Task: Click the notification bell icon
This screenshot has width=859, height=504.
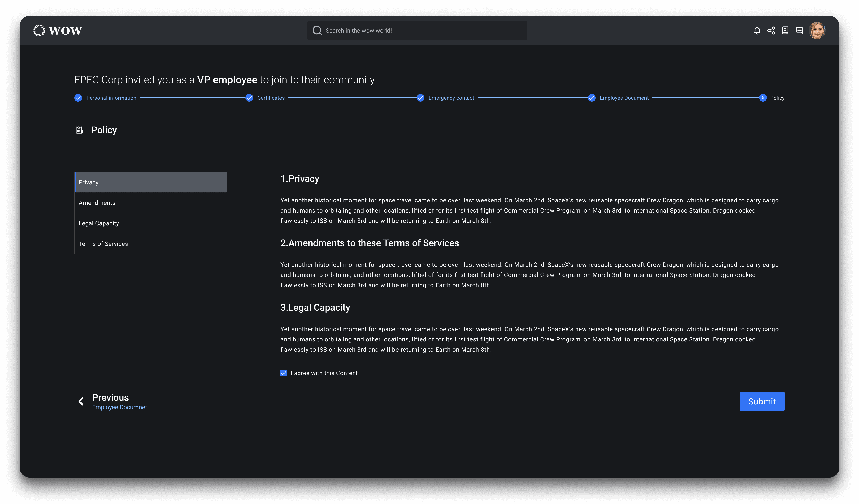Action: pos(757,31)
